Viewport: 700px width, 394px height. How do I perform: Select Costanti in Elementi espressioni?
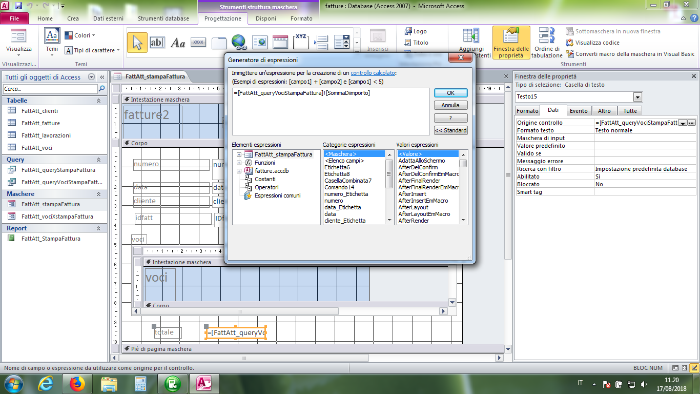coord(265,179)
